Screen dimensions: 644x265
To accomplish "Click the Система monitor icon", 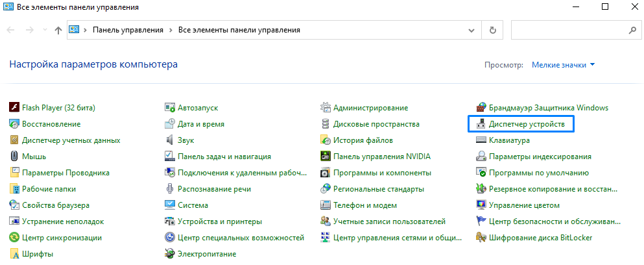I will pos(170,205).
